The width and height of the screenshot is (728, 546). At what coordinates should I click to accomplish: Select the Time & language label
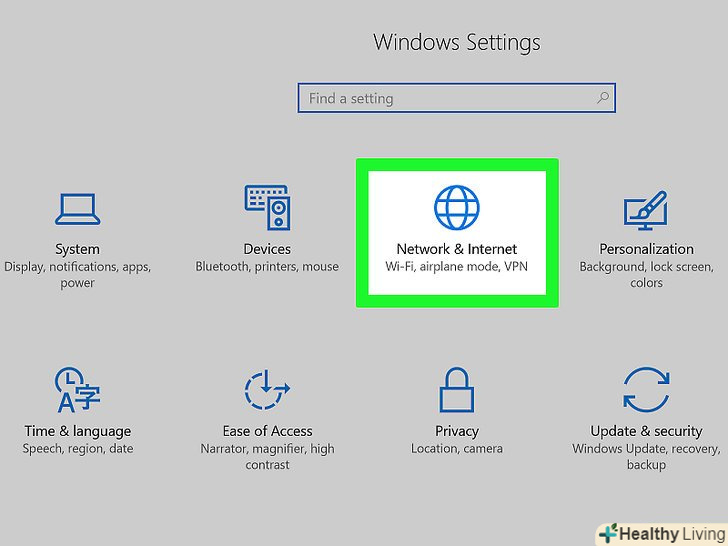pos(78,431)
